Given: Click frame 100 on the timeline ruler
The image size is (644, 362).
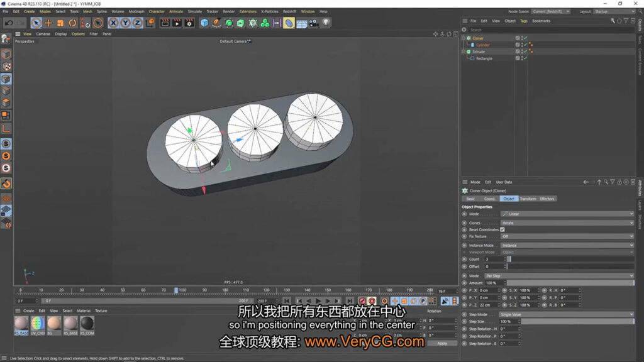Looking at the screenshot, I should [x=225, y=290].
